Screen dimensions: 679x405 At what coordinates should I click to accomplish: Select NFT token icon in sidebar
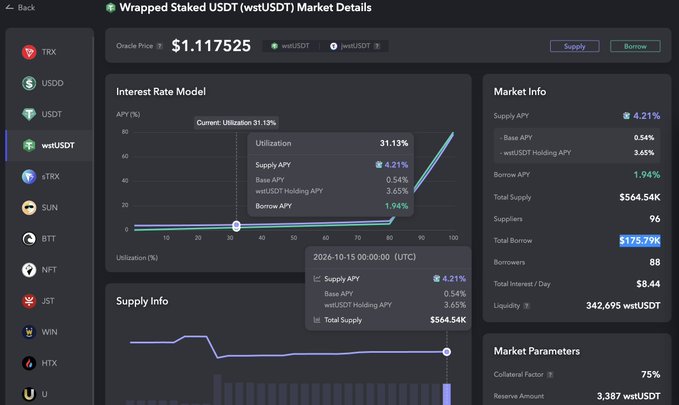click(x=29, y=270)
